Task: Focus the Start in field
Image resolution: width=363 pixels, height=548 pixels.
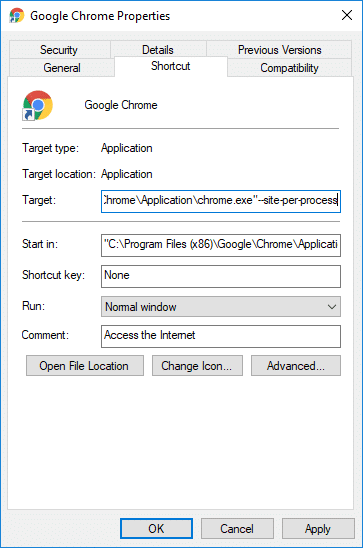Action: point(221,245)
